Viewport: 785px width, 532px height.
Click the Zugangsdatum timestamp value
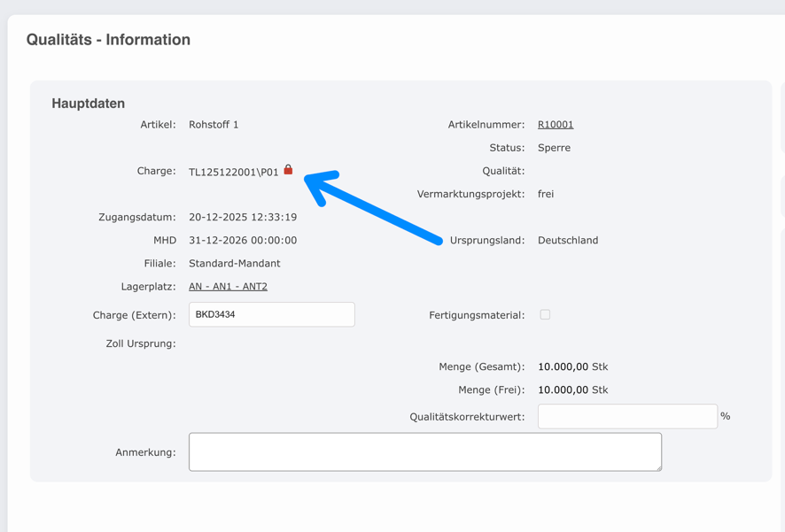pyautogui.click(x=242, y=216)
